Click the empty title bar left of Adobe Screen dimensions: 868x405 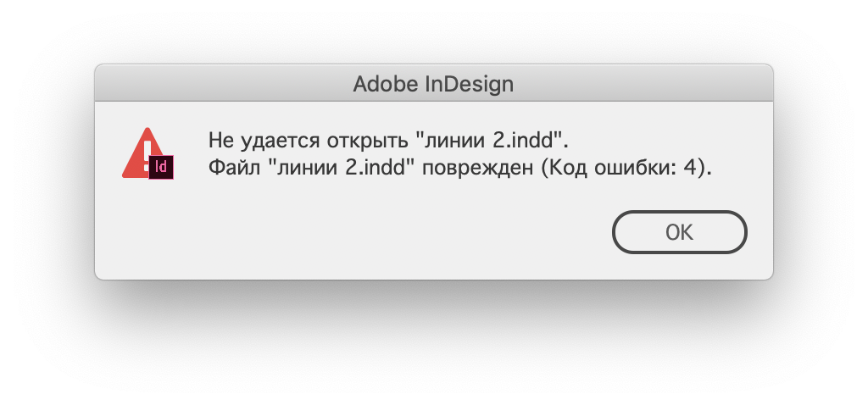tap(221, 84)
